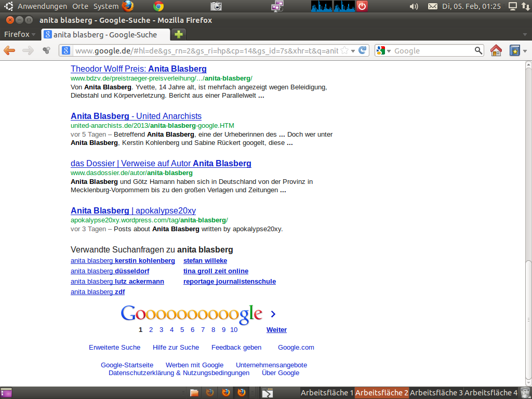Open the mail envelope indicator

click(433, 6)
